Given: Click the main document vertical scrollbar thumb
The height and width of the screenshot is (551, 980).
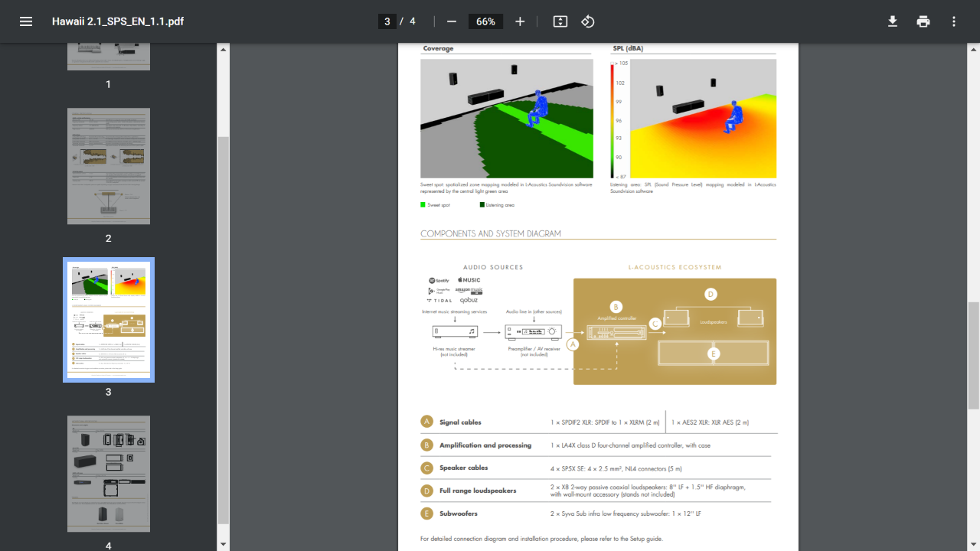Looking at the screenshot, I should [x=974, y=354].
